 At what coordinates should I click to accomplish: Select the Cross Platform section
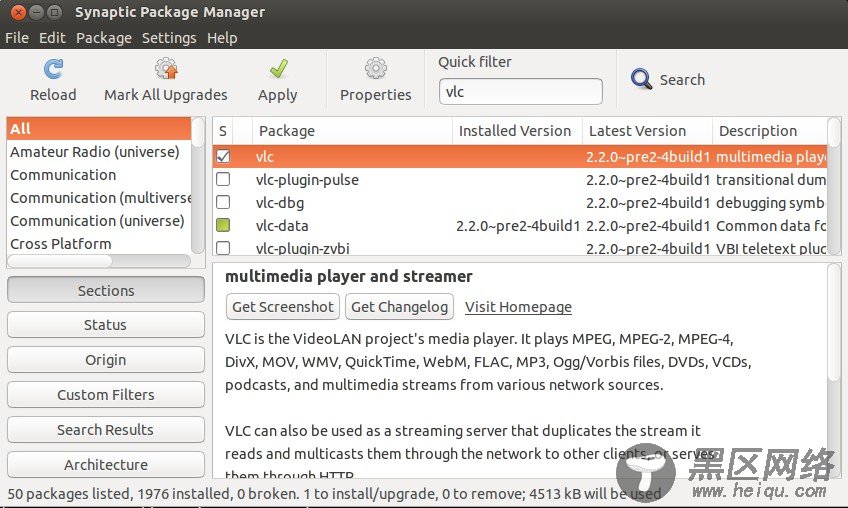[99, 244]
